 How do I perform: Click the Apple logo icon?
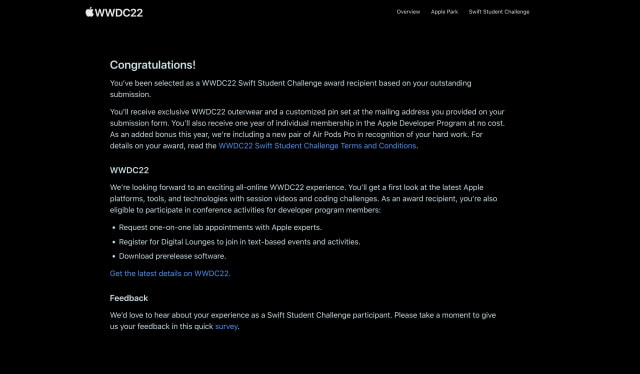[89, 12]
